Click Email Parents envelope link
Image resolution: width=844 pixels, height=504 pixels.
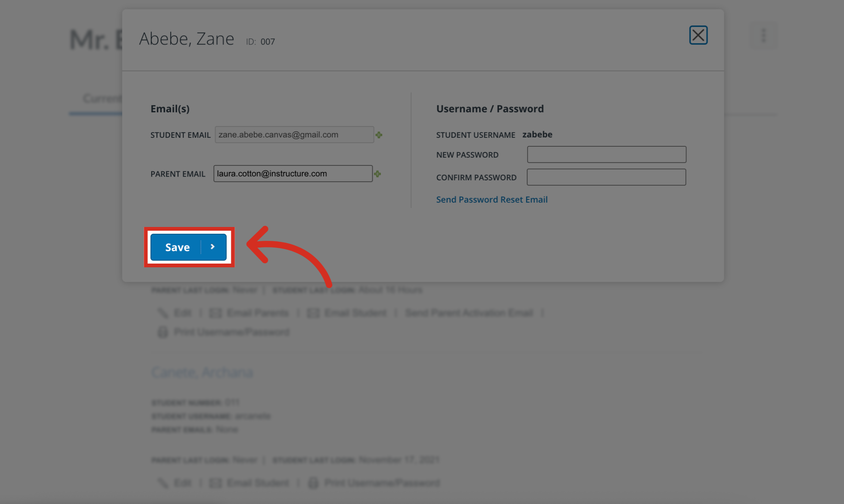[x=249, y=313]
